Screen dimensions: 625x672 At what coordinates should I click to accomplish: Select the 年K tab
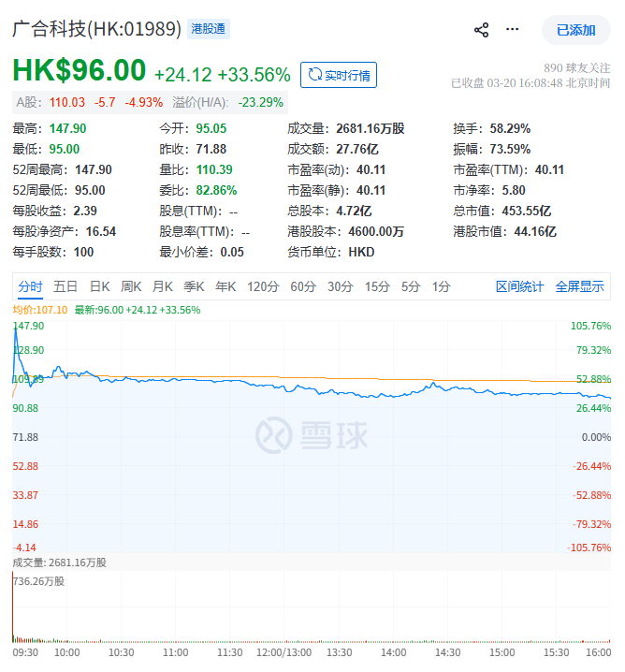pos(225,286)
